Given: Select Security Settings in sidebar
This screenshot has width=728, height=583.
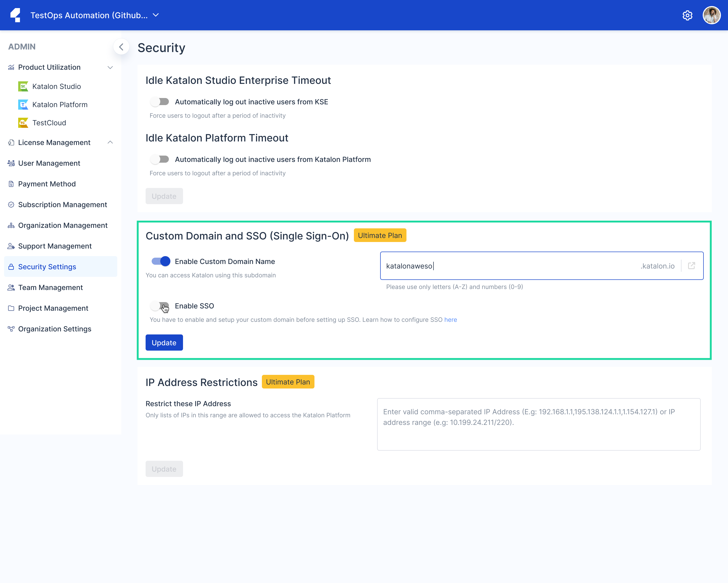Looking at the screenshot, I should (60, 267).
